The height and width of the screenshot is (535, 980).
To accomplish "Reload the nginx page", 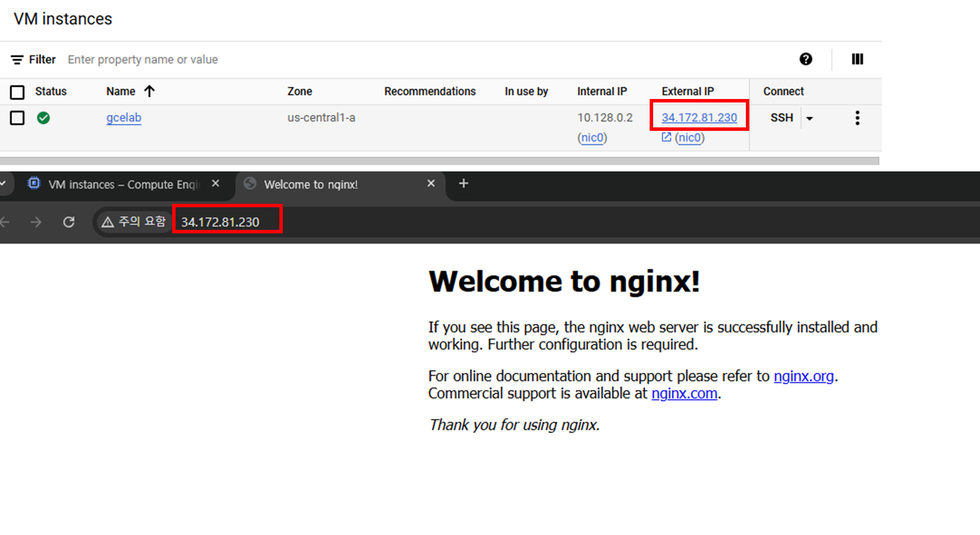I will [x=69, y=222].
